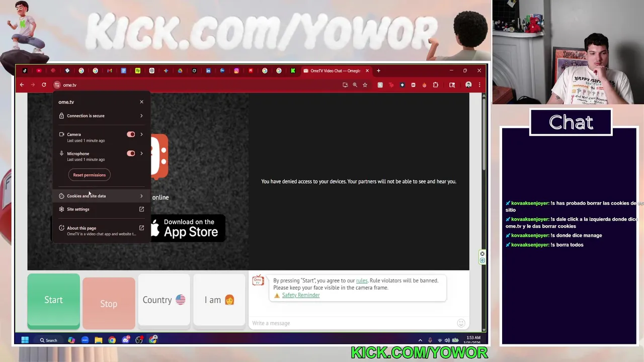Open a new browser tab
The width and height of the screenshot is (644, 362).
click(x=378, y=71)
